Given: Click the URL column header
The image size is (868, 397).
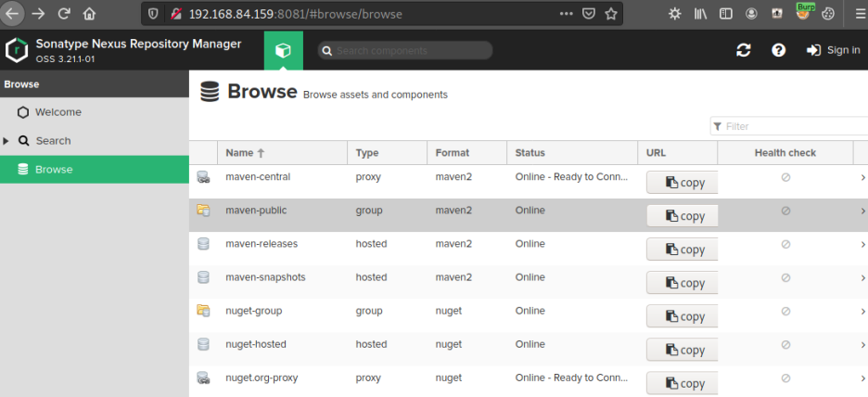Looking at the screenshot, I should [678, 153].
